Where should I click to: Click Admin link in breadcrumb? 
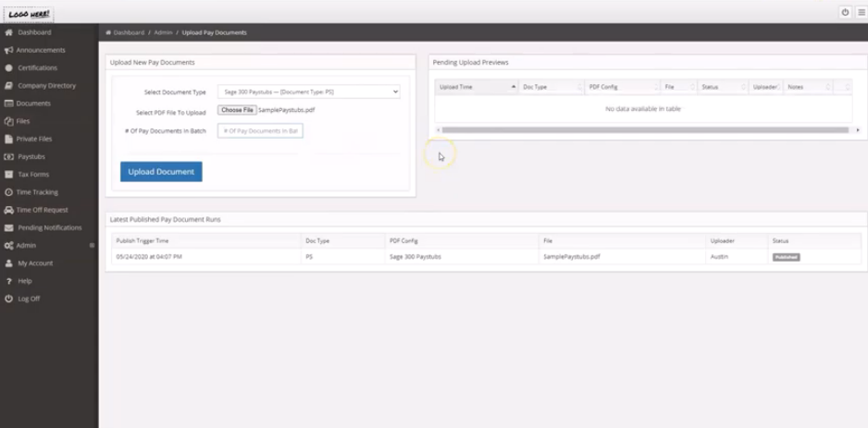click(163, 32)
